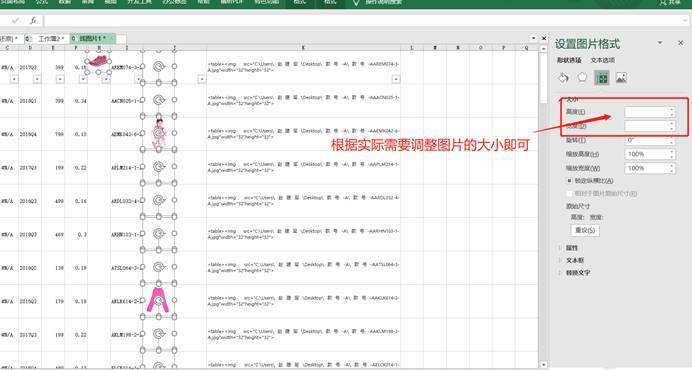Switch to Text Options (文本选项) tab

pos(603,60)
